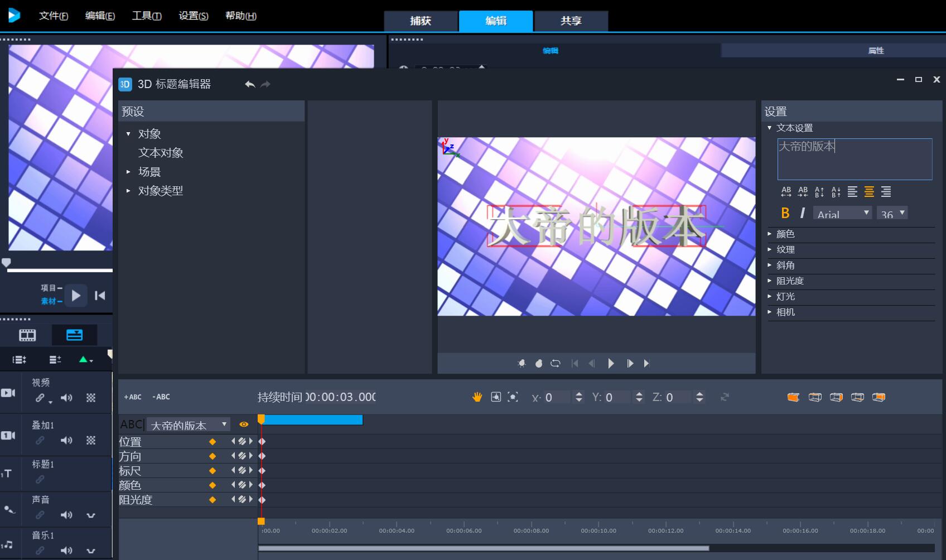946x560 pixels.
Task: Select the orange hand move tool
Action: (x=477, y=397)
